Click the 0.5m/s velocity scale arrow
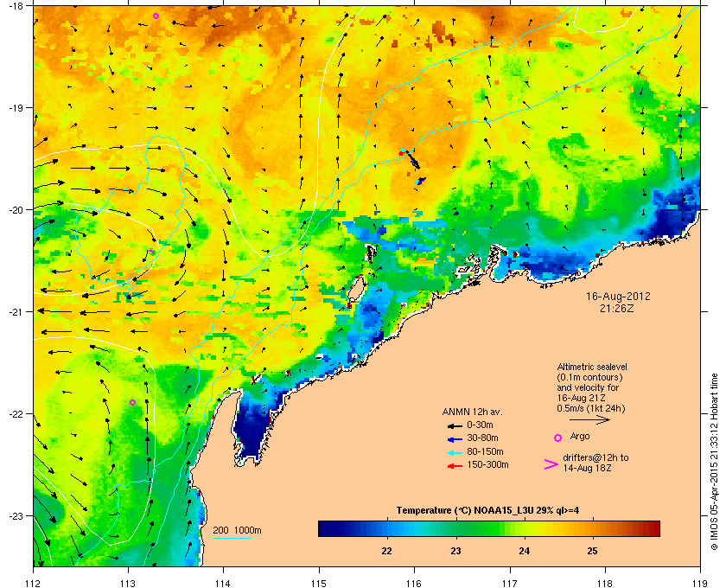This screenshot has width=726, height=588. (x=589, y=420)
